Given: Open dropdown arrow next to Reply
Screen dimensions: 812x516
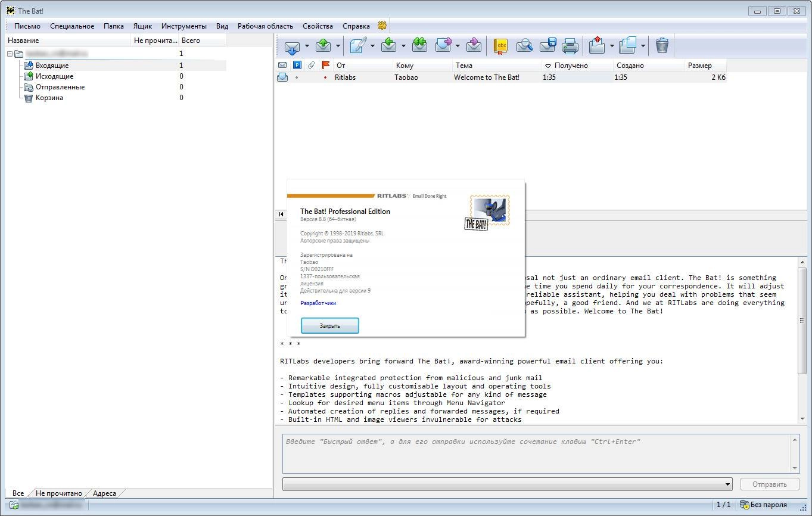Looking at the screenshot, I should coord(403,46).
